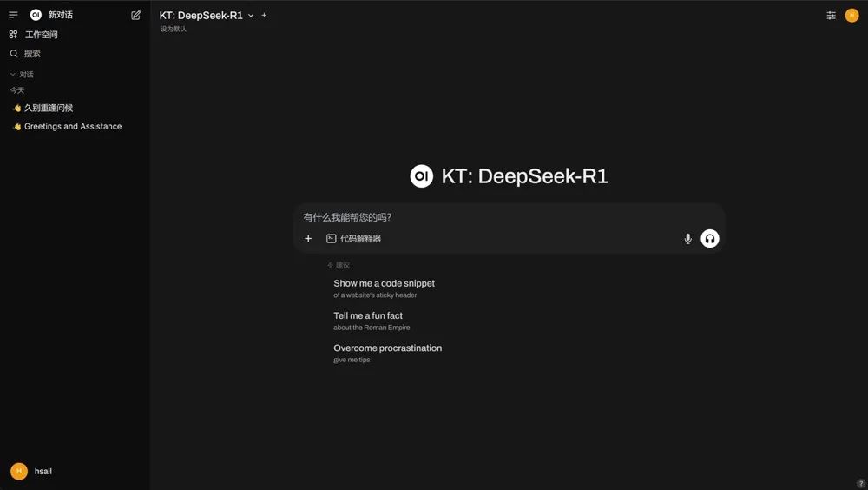Toggle the 代码解释器 code interpreter
The height and width of the screenshot is (490, 868).
[x=354, y=238]
